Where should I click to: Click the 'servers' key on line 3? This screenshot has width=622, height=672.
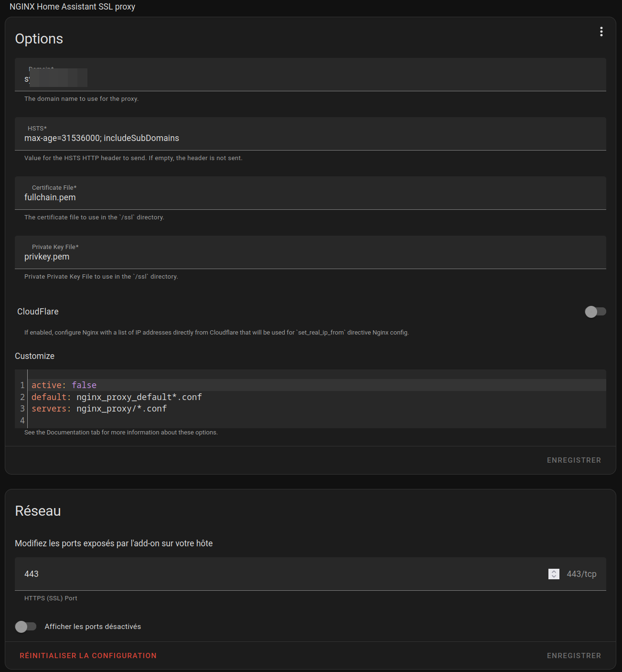49,409
